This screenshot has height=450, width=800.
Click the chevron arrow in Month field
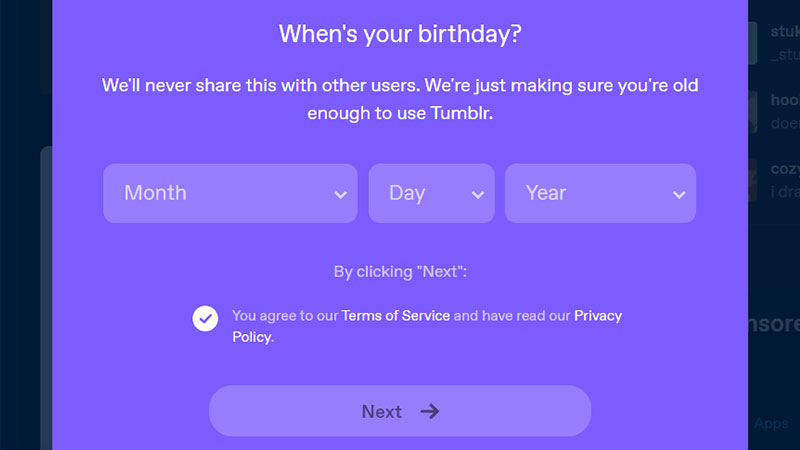pos(340,194)
